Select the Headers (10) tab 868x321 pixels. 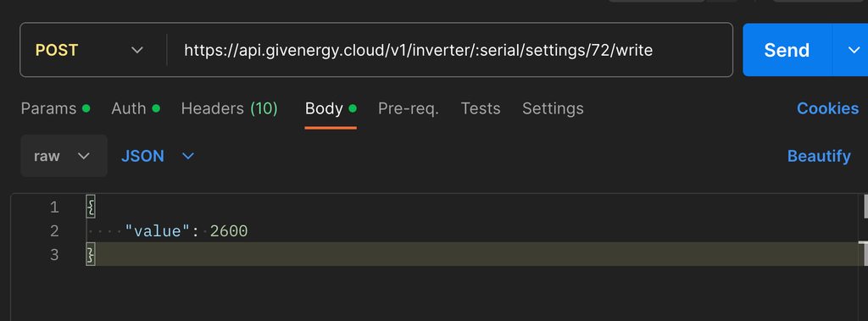coord(229,108)
